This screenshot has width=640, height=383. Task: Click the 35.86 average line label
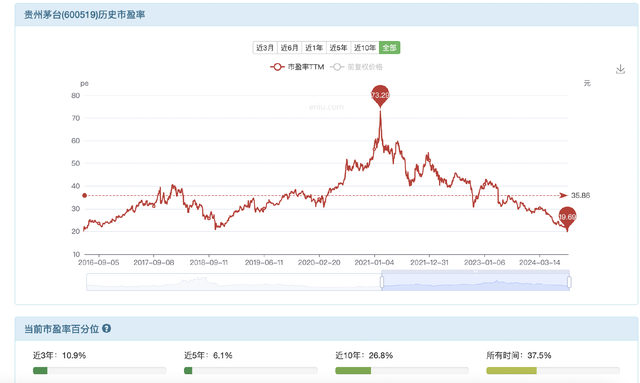tap(580, 196)
